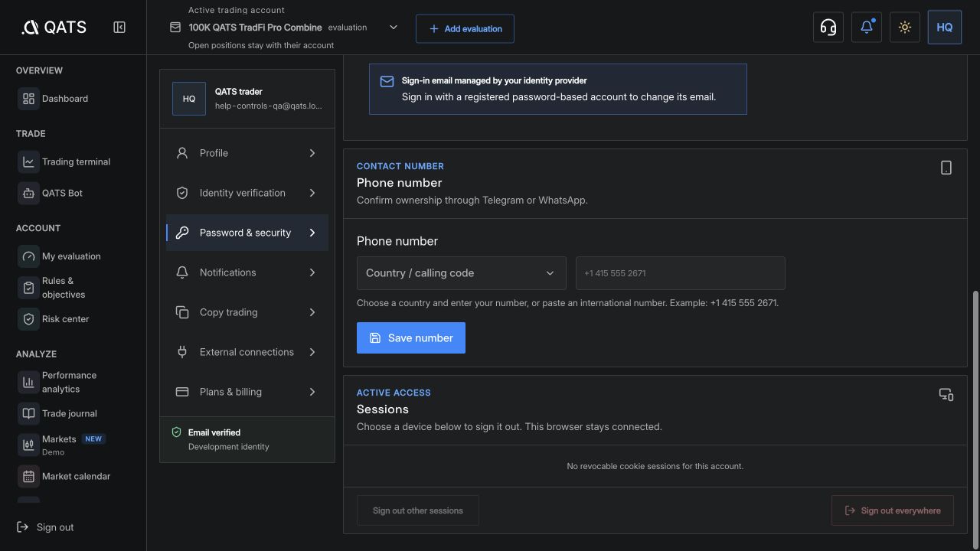This screenshot has height=551, width=980.
Task: Click the My evaluation gauge icon
Action: pos(28,256)
